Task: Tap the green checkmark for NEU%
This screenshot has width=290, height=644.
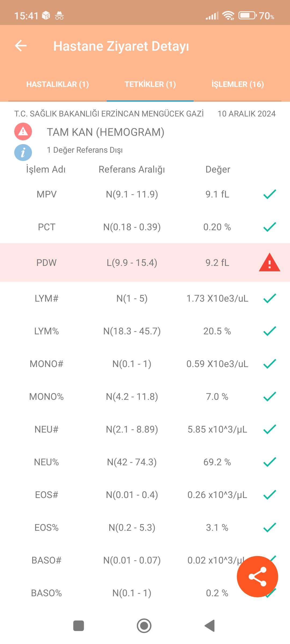Action: click(270, 462)
